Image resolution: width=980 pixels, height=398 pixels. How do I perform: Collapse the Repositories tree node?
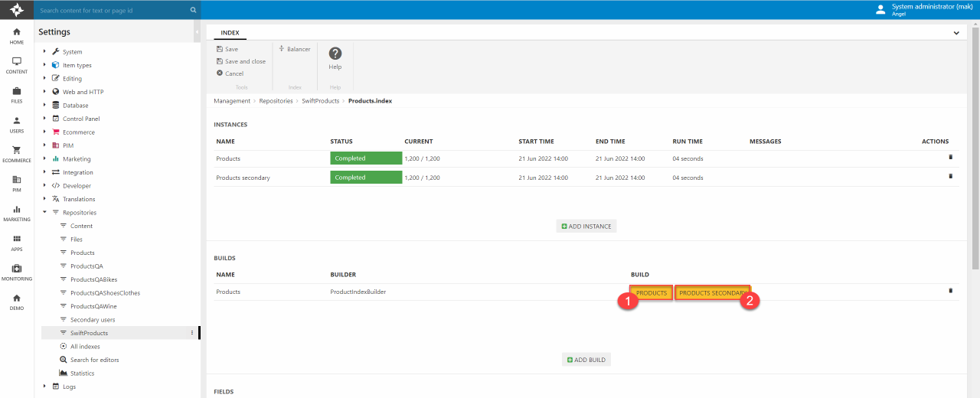point(45,213)
